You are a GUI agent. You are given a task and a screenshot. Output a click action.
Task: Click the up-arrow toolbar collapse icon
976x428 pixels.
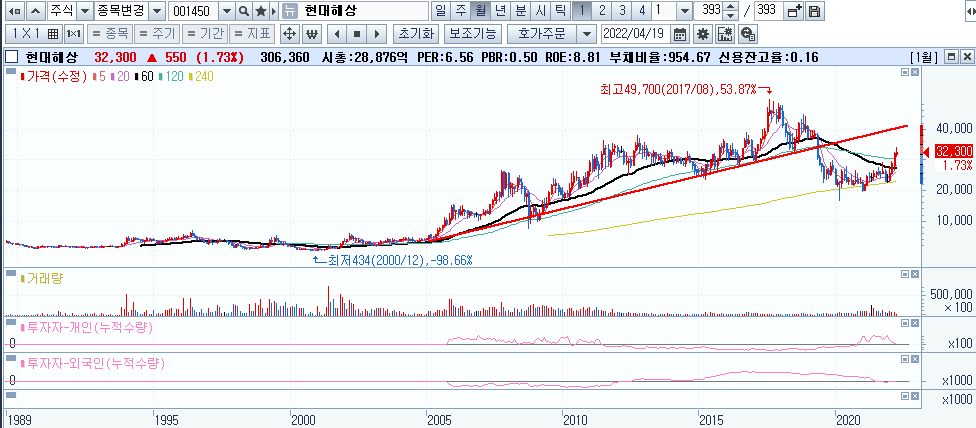pyautogui.click(x=37, y=11)
